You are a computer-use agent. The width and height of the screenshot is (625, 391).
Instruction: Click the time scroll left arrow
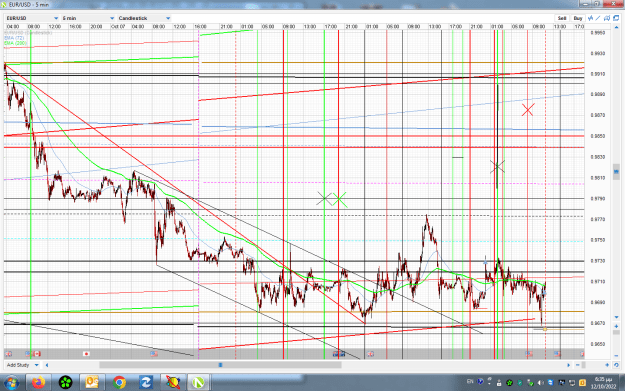click(x=47, y=365)
